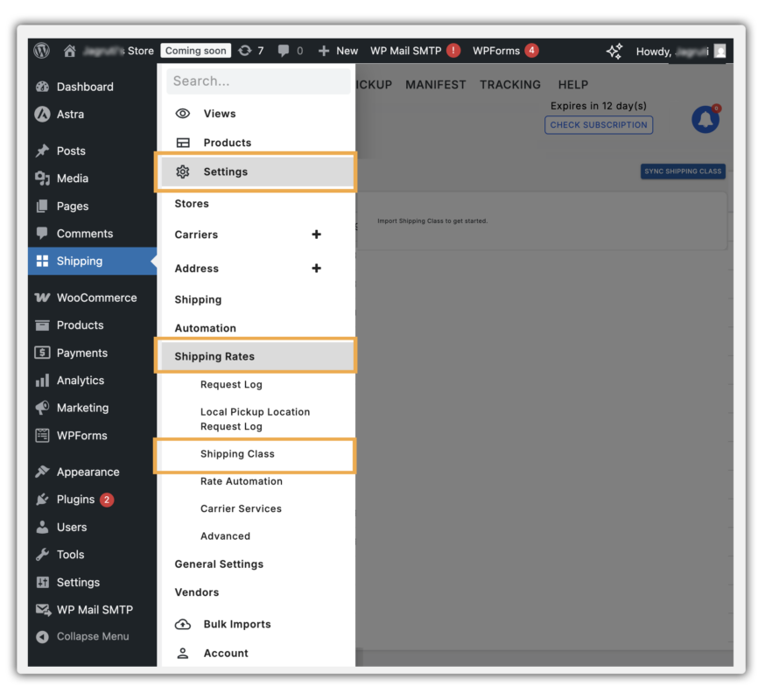Click the Dashboard gauge icon
The image size is (765, 700).
[x=42, y=87]
